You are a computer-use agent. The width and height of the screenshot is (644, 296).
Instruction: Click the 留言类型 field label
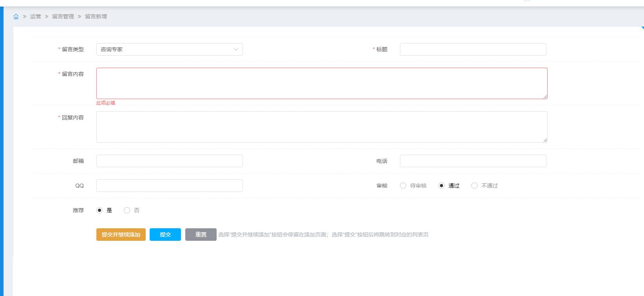pyautogui.click(x=73, y=49)
